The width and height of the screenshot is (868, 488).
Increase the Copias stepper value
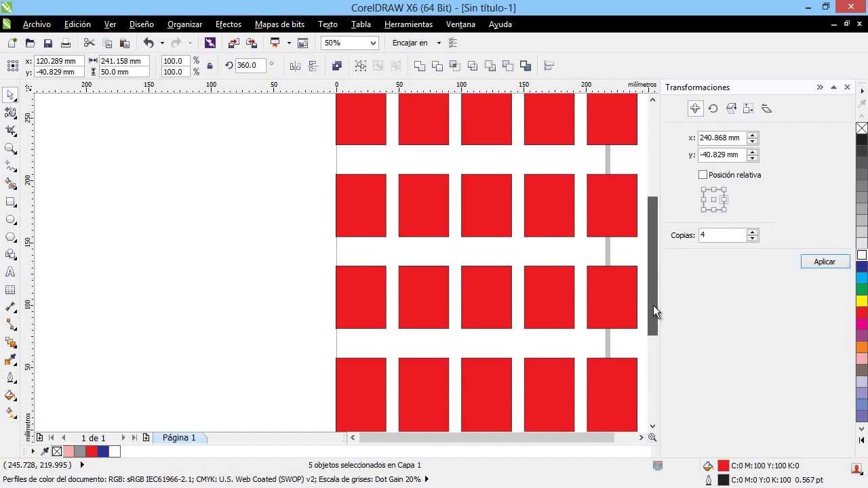click(752, 232)
